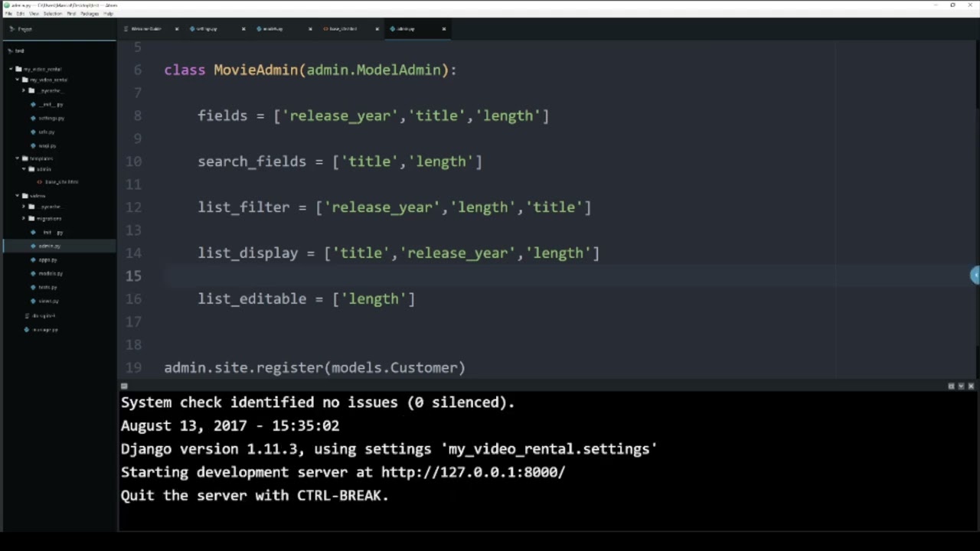Viewport: 980px width, 551px height.
Task: Click line number 8 in the gutter
Action: pos(137,116)
